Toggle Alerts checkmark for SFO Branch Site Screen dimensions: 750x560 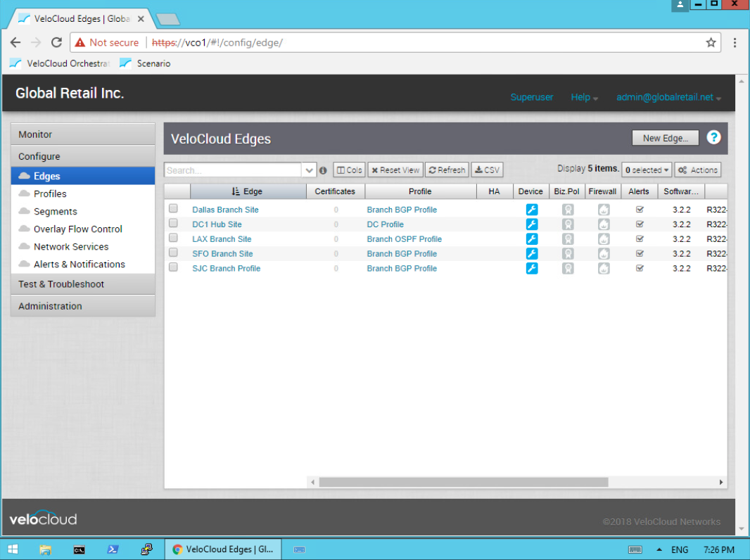coord(640,253)
